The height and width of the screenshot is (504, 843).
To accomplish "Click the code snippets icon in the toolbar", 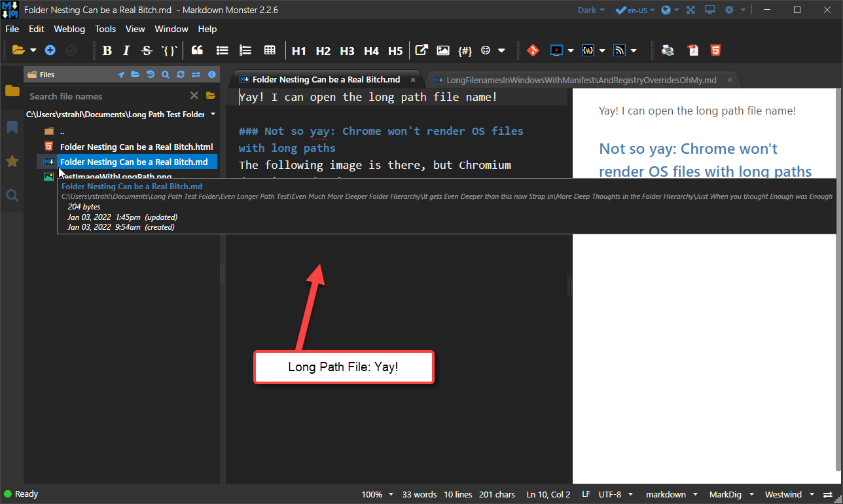I will (x=588, y=50).
